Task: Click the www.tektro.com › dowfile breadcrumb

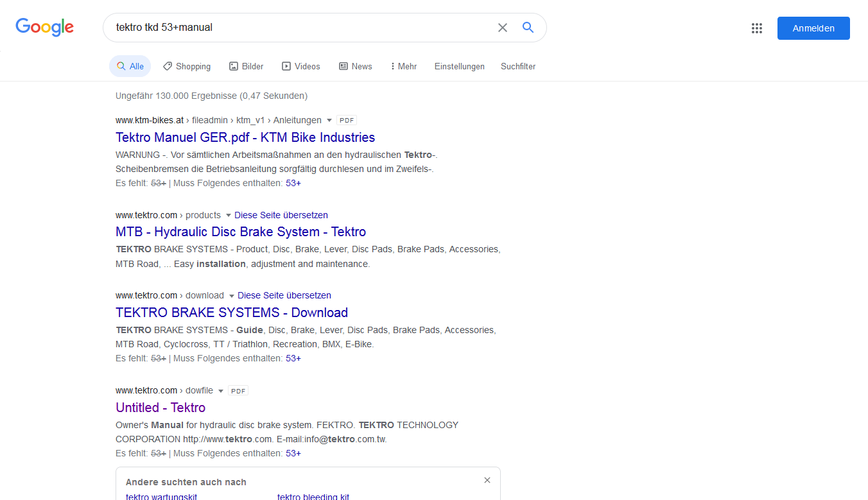Action: pos(164,390)
